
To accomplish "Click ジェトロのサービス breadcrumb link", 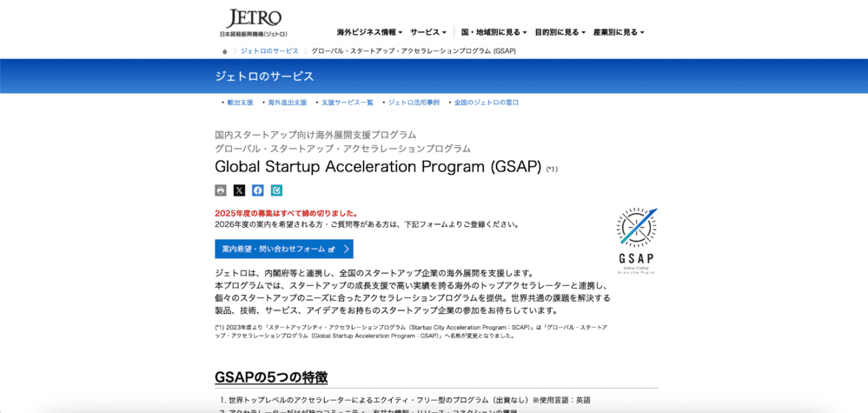I will point(269,51).
